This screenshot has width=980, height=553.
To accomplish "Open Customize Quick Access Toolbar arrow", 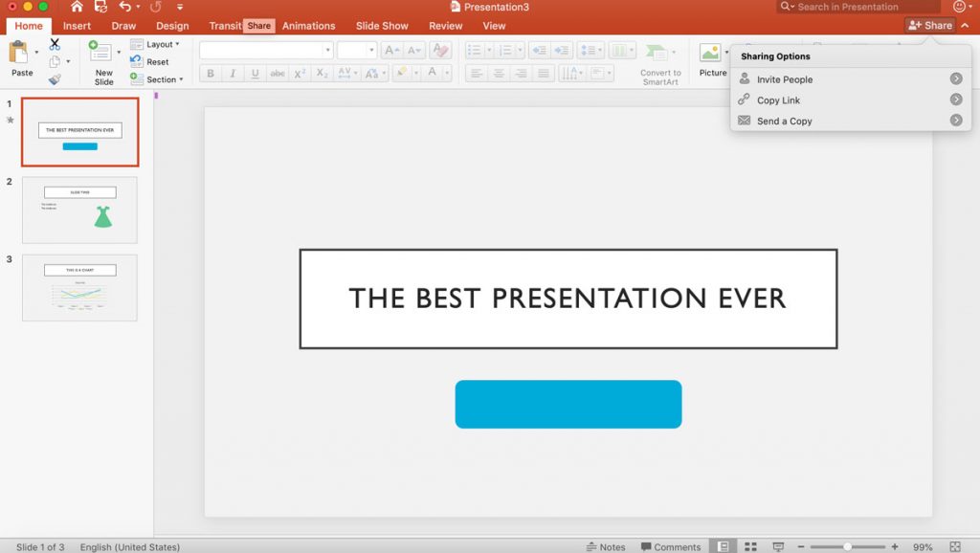I will click(x=180, y=7).
